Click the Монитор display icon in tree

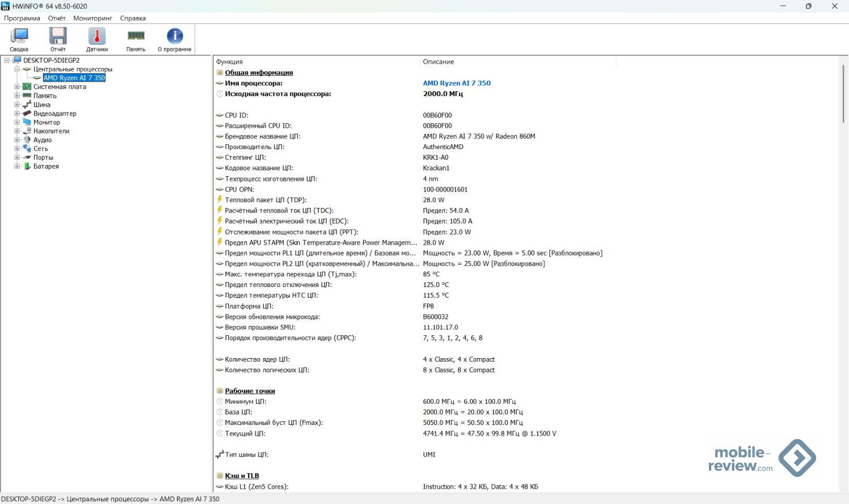[x=27, y=122]
